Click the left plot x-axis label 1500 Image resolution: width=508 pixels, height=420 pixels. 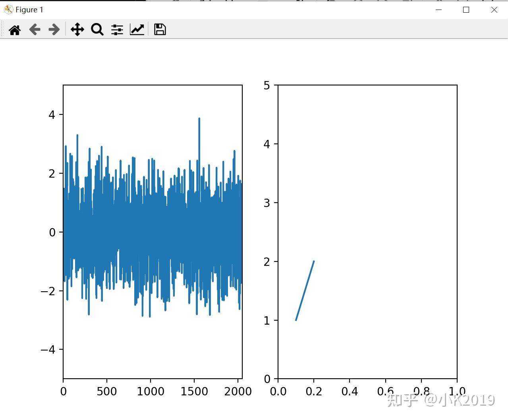point(194,391)
